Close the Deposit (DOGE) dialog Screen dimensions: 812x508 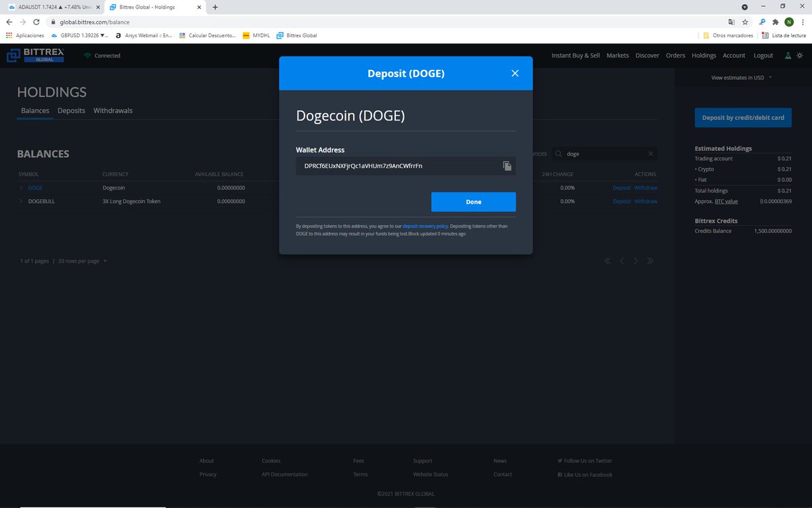pyautogui.click(x=515, y=73)
